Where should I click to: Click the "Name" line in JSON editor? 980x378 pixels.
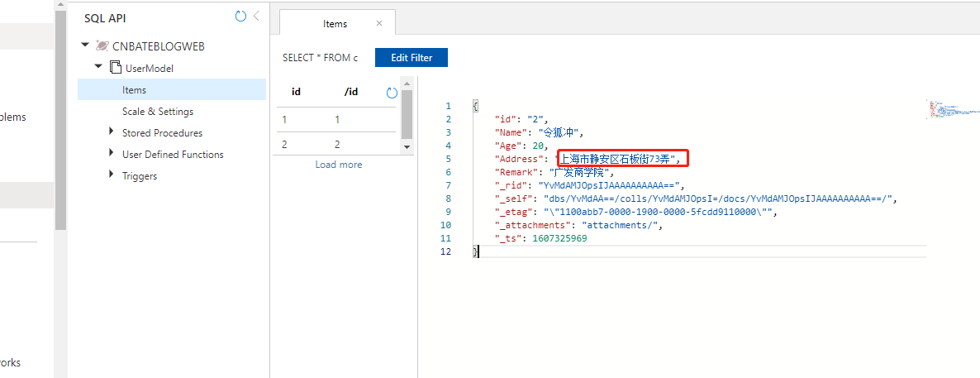point(539,132)
